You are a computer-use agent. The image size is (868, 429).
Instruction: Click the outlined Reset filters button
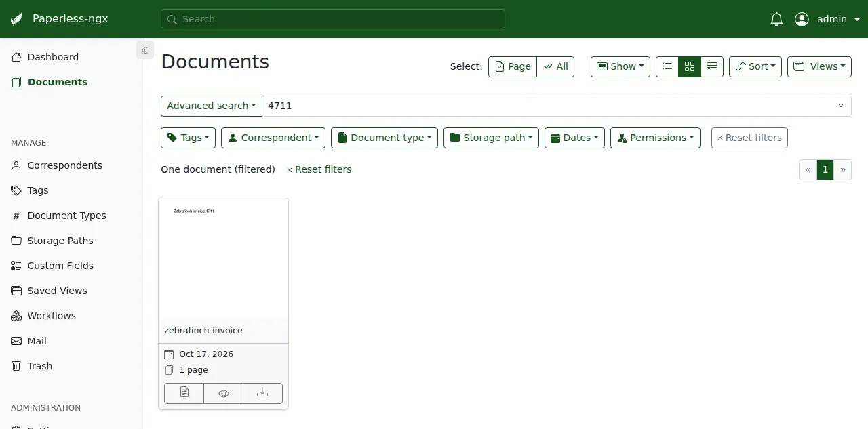point(749,138)
